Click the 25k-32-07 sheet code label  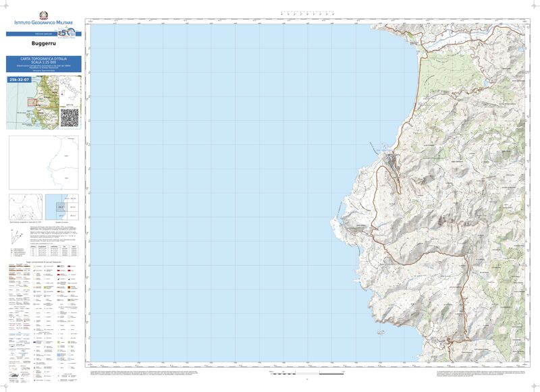click(x=20, y=80)
